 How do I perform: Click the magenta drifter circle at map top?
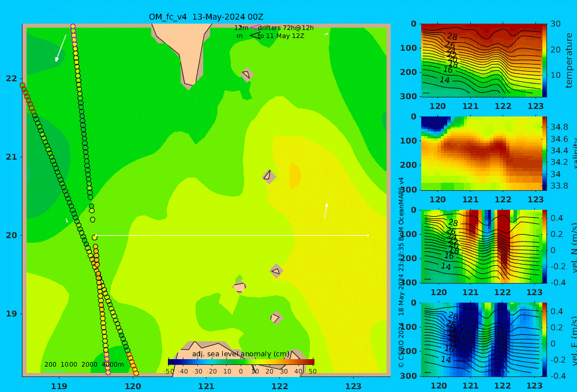tap(73, 27)
